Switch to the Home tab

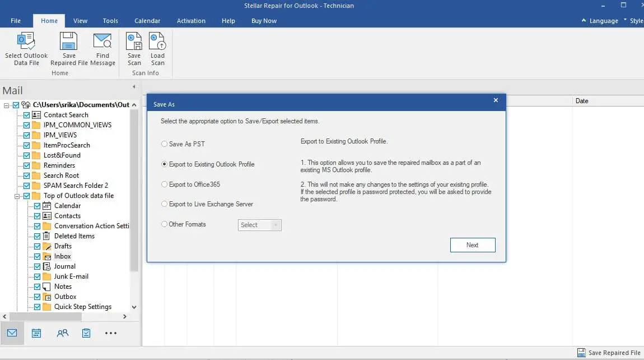click(x=49, y=21)
